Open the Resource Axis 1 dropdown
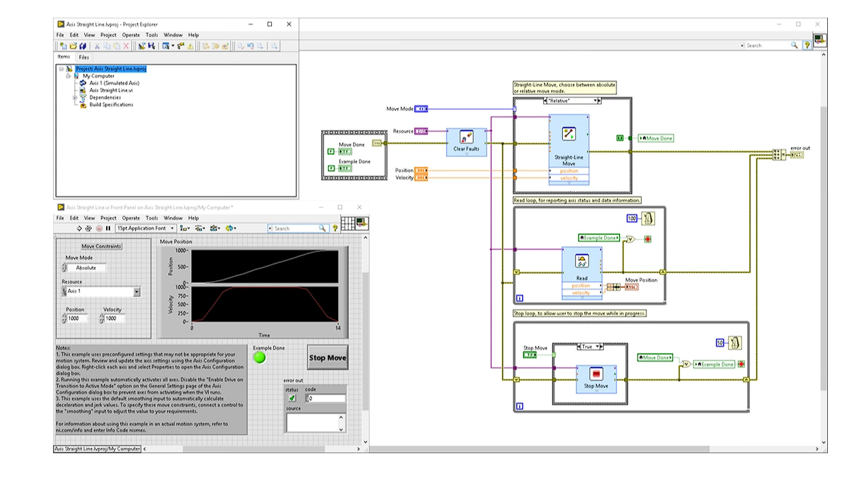 pos(137,292)
